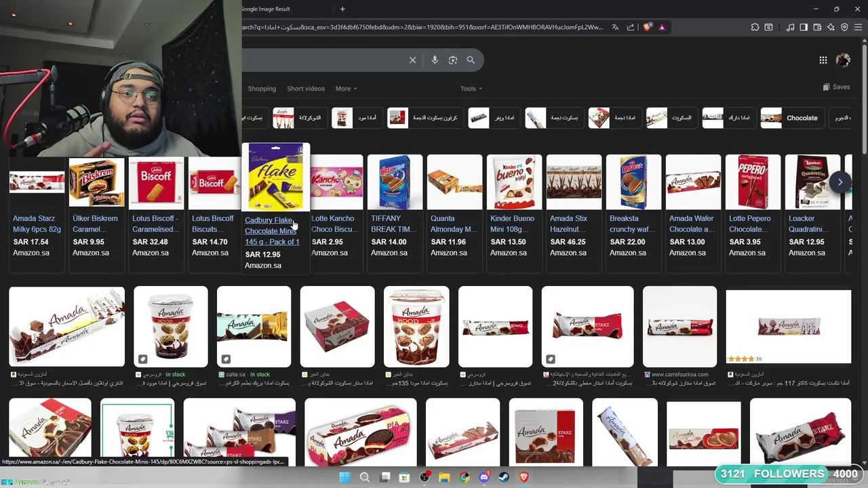Open the Google apps grid
The image size is (868, 488).
coord(823,60)
